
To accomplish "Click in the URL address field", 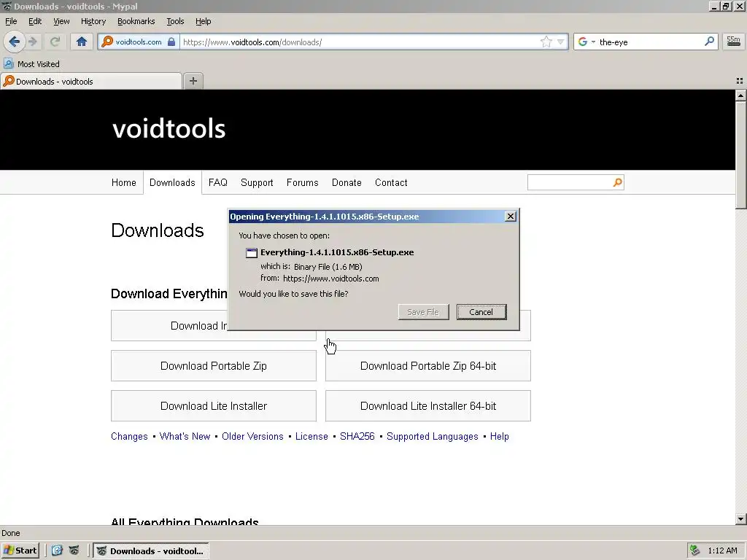I will [360, 42].
